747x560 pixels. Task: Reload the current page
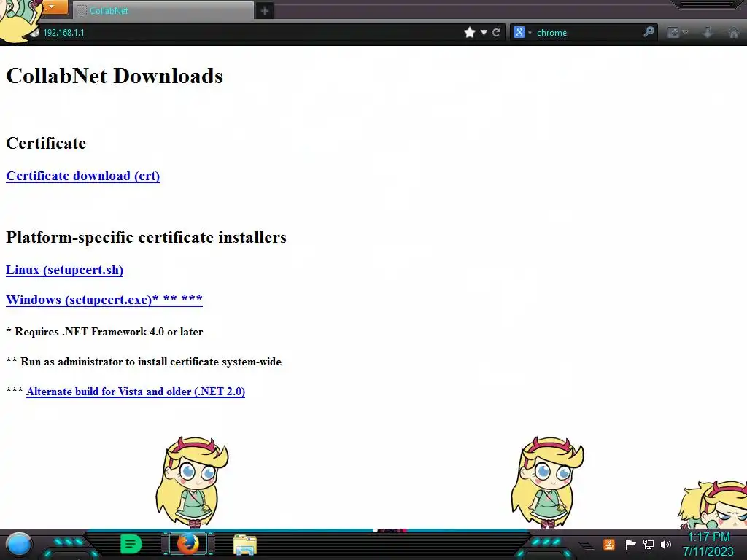click(x=496, y=32)
